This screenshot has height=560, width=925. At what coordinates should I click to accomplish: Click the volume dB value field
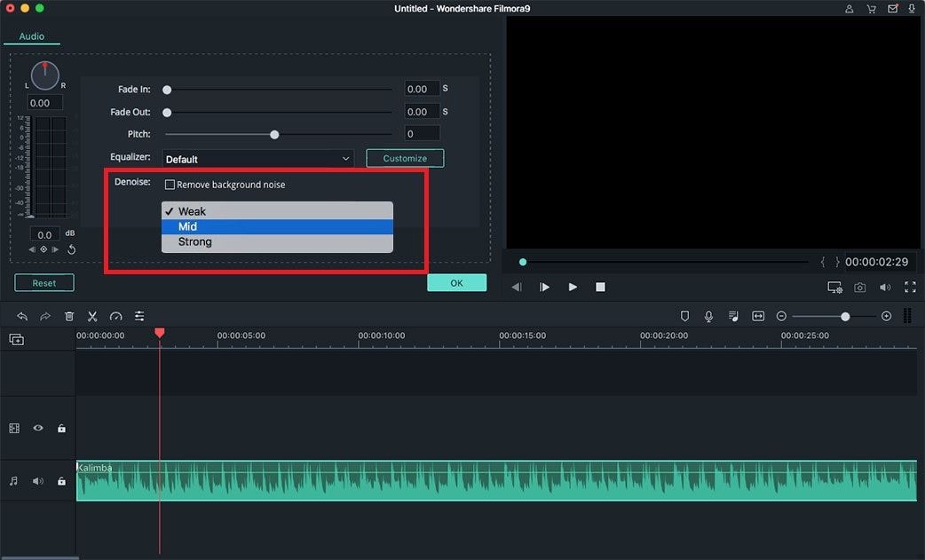[x=44, y=234]
